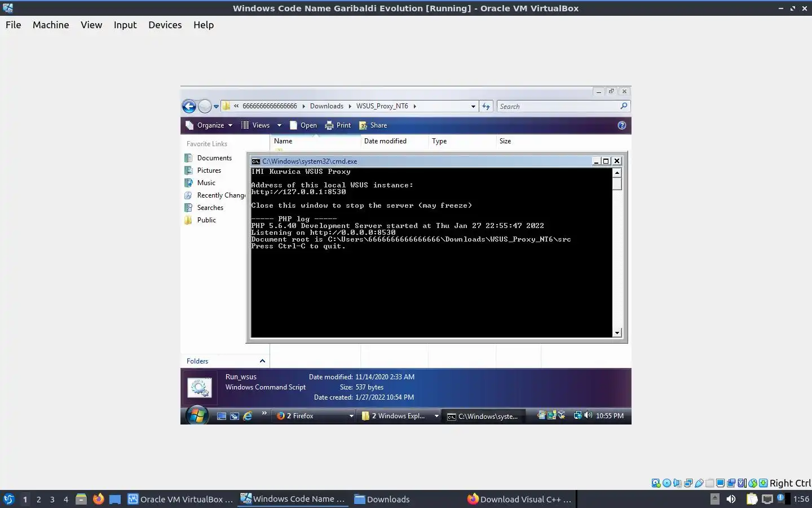
Task: Click Show Desktop quick launch icon
Action: [x=222, y=416]
